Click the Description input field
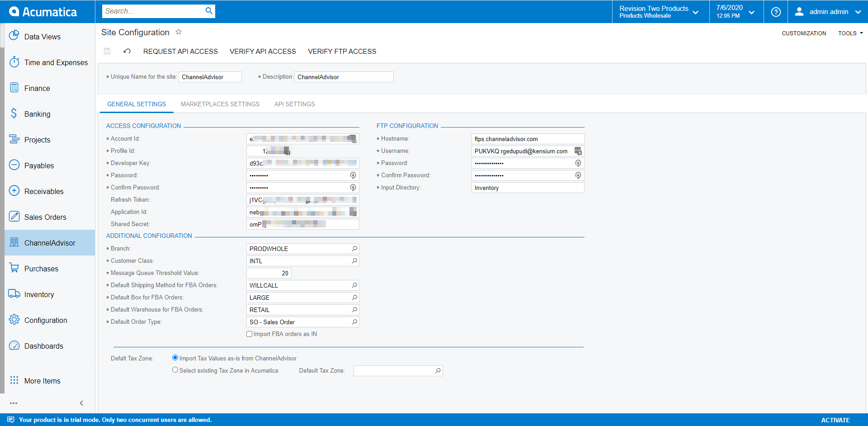The width and height of the screenshot is (868, 426). pos(344,77)
